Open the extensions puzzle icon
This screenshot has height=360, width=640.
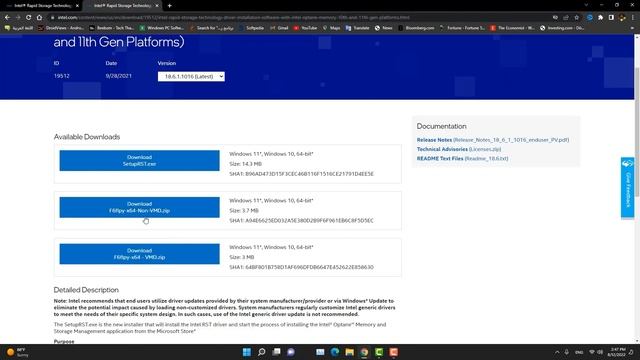(600, 18)
